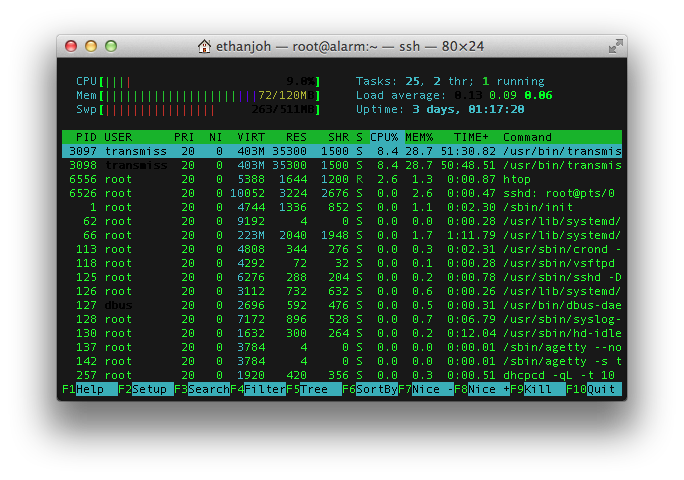
Task: Click F8 Nice + to lower priority
Action: tap(482, 389)
